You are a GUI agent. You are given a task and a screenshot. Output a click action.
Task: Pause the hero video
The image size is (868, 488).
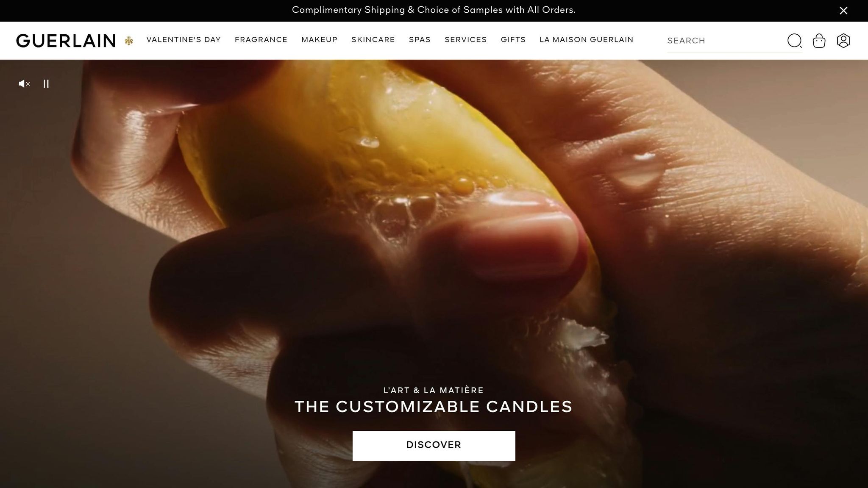point(46,84)
